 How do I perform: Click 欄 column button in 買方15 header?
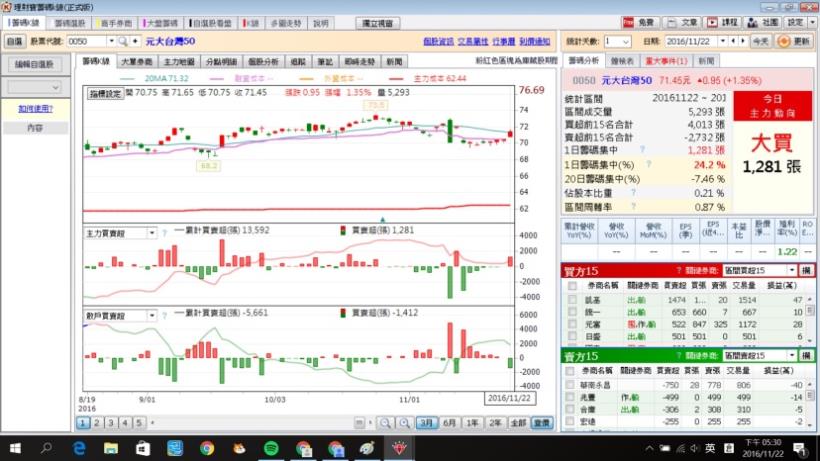coord(806,270)
